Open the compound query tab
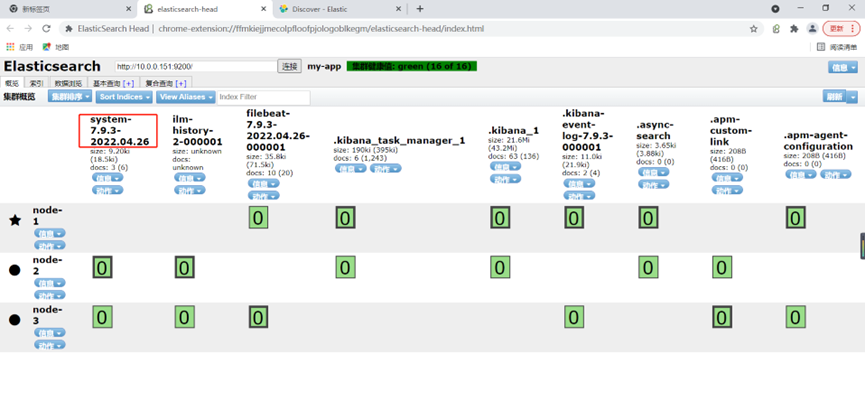The image size is (865, 420). (165, 83)
